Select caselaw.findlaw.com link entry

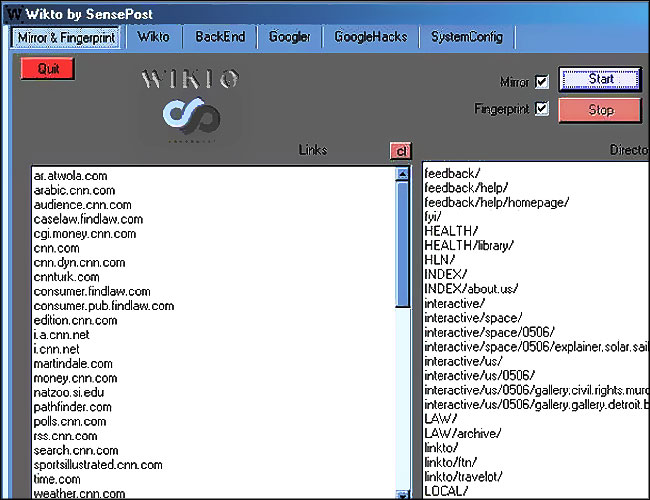pyautogui.click(x=88, y=219)
